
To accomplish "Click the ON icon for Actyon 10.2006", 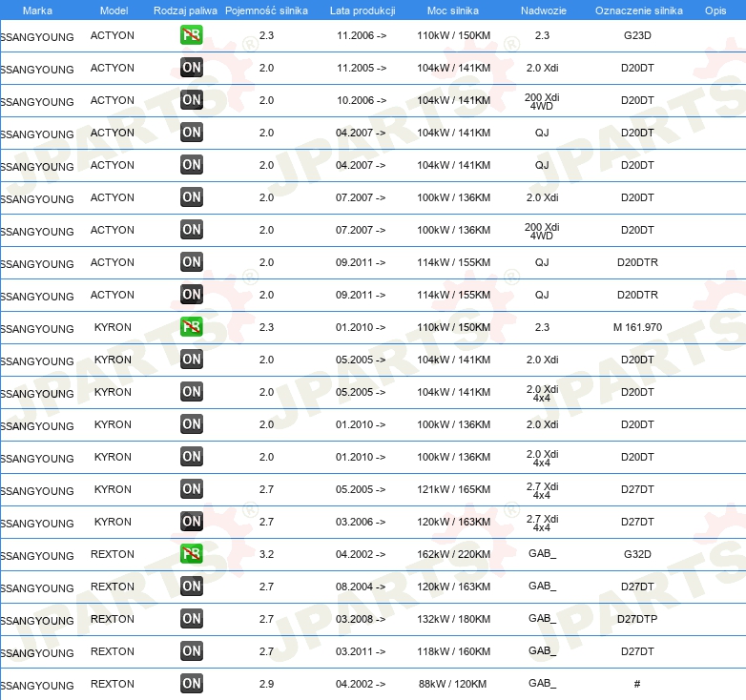I will 192,100.
